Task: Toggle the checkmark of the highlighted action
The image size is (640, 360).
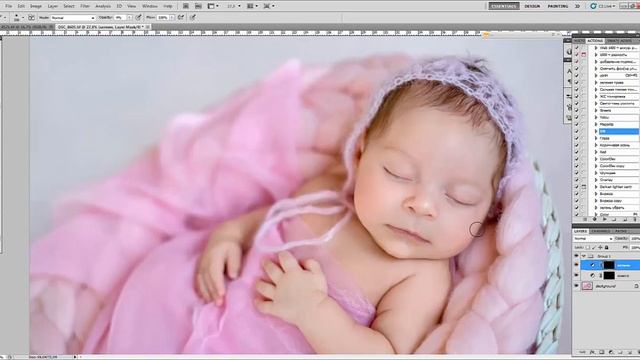Action: (x=576, y=131)
